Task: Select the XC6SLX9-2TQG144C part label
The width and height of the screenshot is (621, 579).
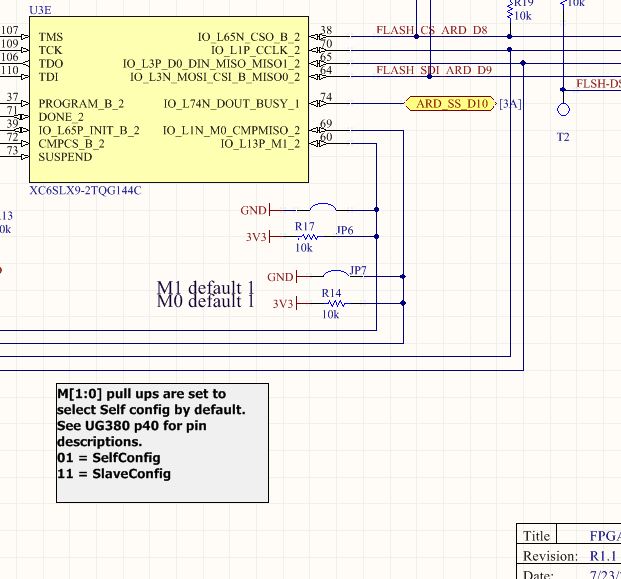Action: pos(85,189)
